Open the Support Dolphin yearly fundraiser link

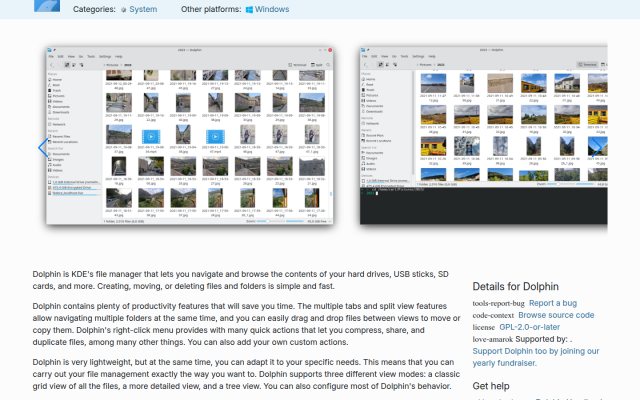536,357
